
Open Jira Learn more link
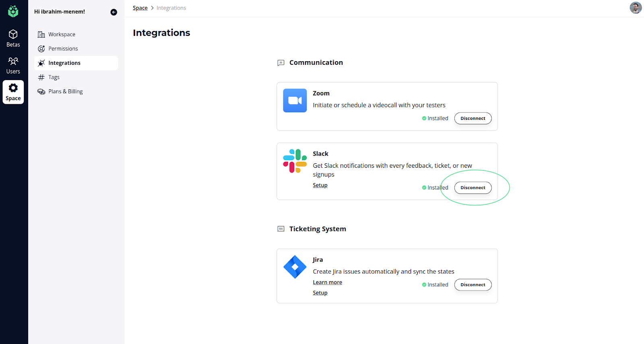[327, 282]
